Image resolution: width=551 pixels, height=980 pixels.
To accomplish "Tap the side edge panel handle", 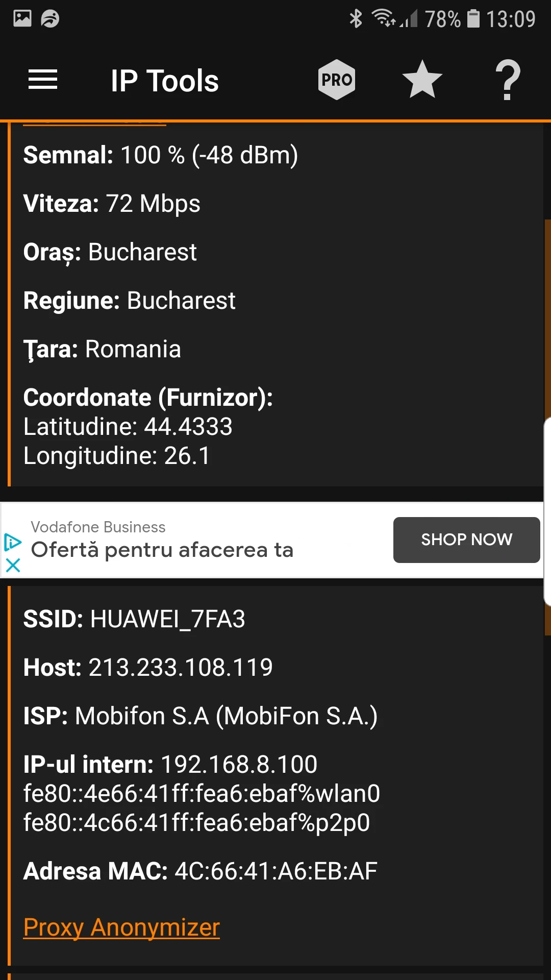I will coord(547,510).
